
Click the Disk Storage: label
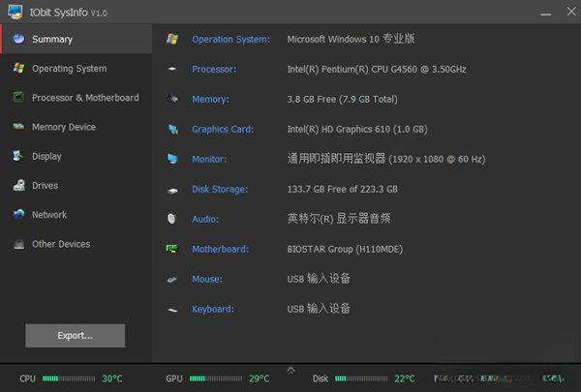[220, 190]
